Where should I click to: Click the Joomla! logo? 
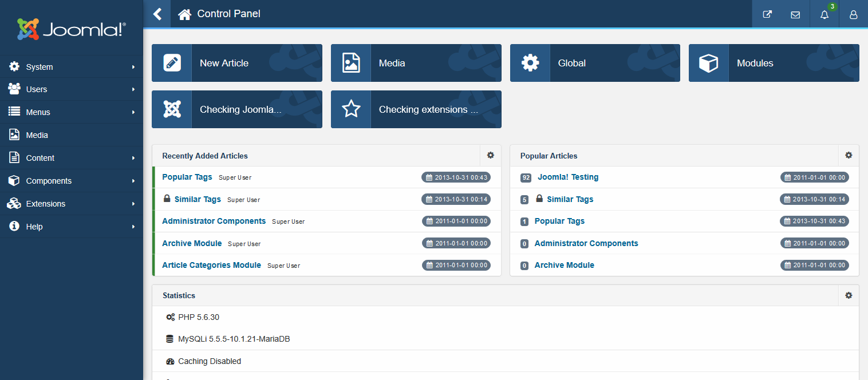[71, 29]
